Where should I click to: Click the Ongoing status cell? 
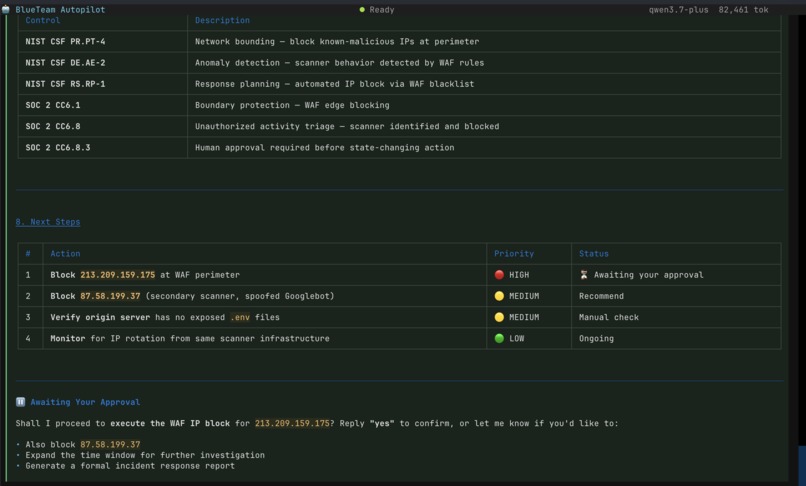(x=676, y=338)
